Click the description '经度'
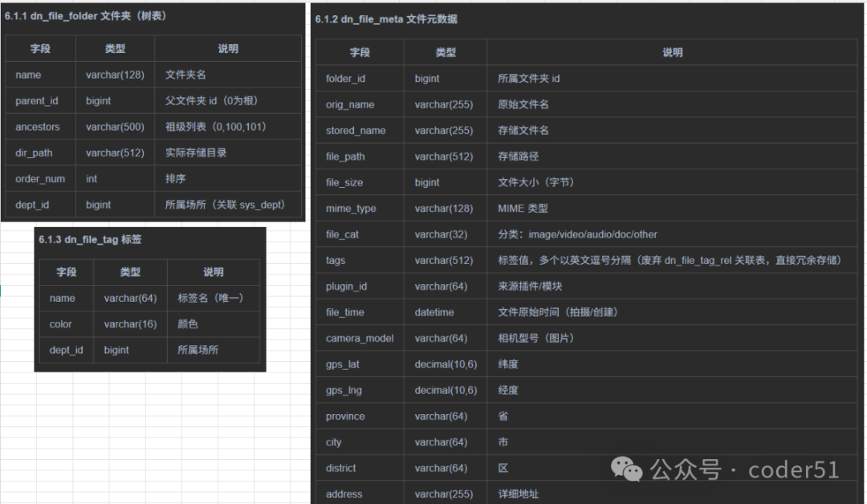This screenshot has height=504, width=867. point(507,390)
